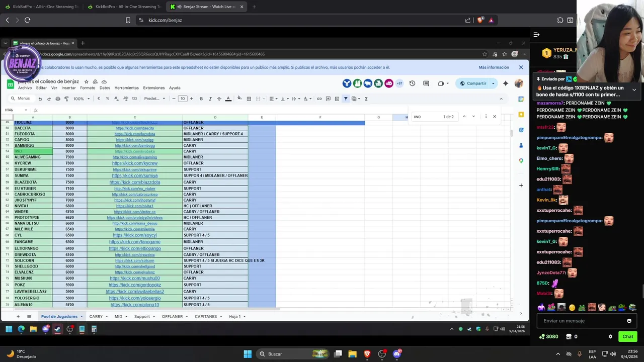Open Gemini sparkle assistant icon
The width and height of the screenshot is (644, 362).
pos(506,83)
